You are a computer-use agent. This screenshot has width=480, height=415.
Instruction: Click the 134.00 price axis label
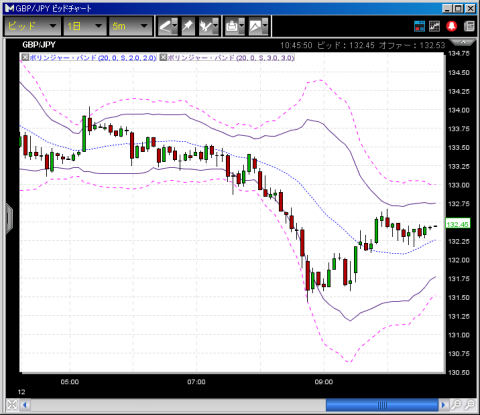[459, 110]
